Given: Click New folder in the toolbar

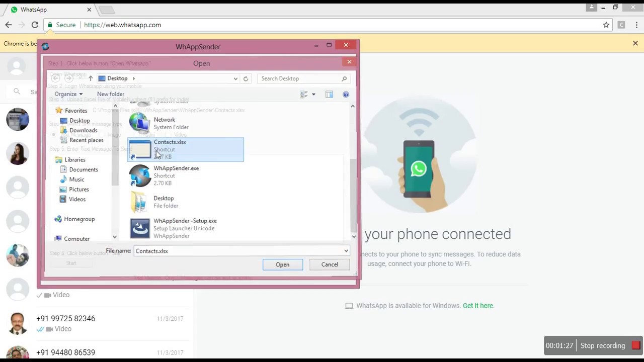Looking at the screenshot, I should tap(111, 94).
